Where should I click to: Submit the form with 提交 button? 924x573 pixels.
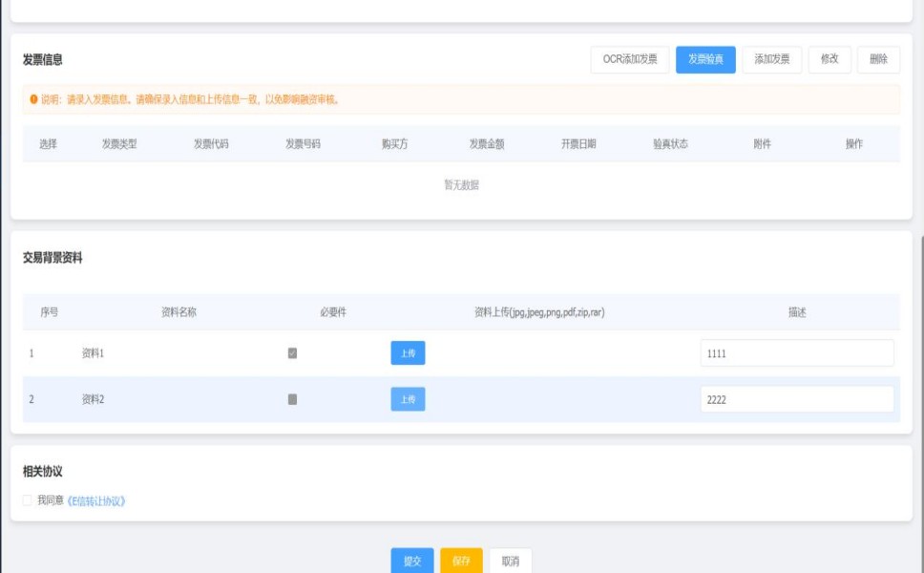412,561
